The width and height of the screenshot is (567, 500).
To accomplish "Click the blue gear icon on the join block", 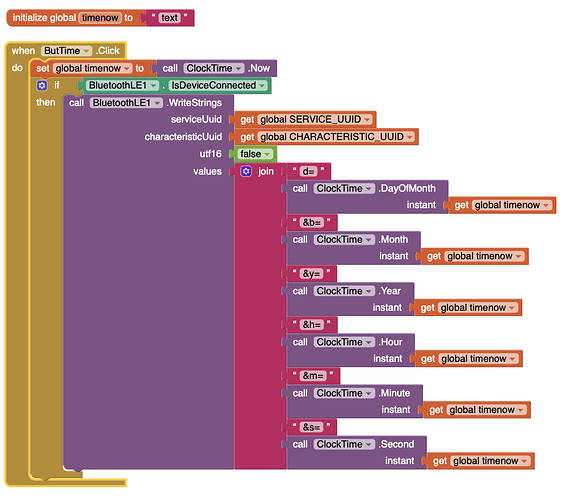I will [x=246, y=171].
